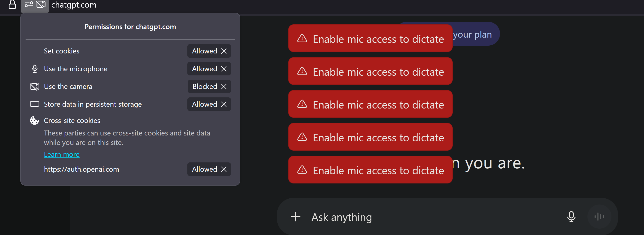Open the Learn more link
644x235 pixels.
tap(62, 154)
